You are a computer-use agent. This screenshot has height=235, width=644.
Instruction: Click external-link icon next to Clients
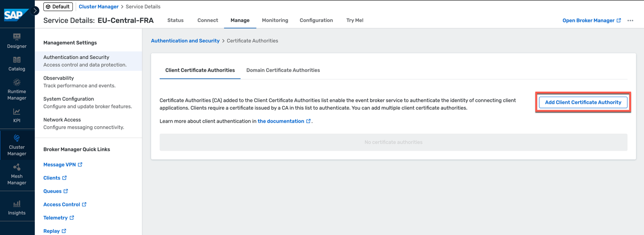coord(64,178)
